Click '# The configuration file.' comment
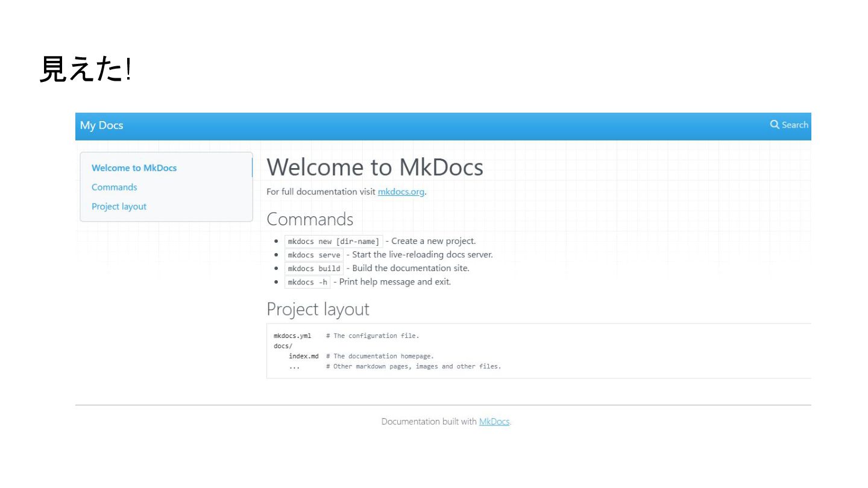The height and width of the screenshot is (488, 868). pyautogui.click(x=373, y=336)
